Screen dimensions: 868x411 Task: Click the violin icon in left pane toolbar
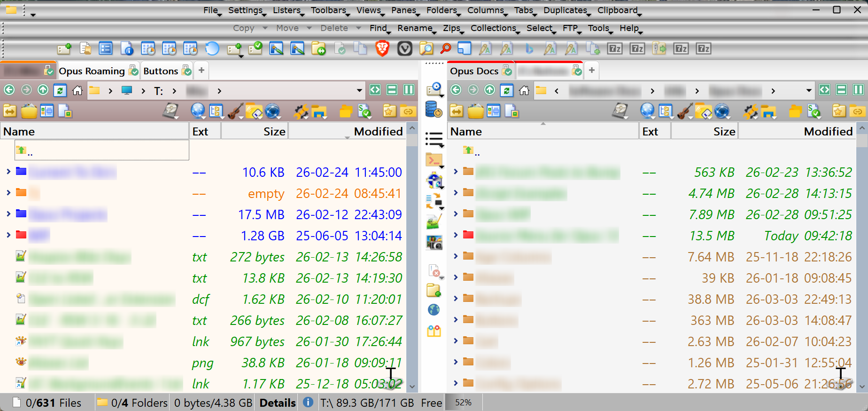click(x=235, y=111)
